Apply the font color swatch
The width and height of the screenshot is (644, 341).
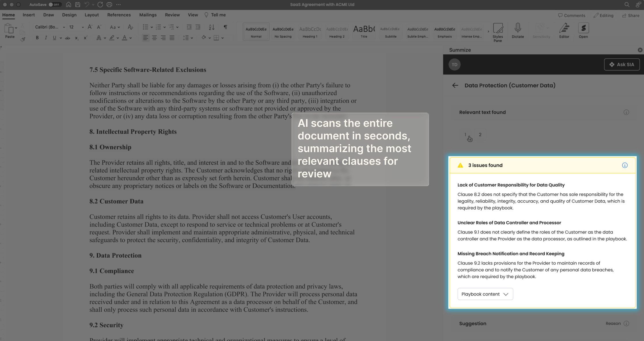tap(124, 38)
